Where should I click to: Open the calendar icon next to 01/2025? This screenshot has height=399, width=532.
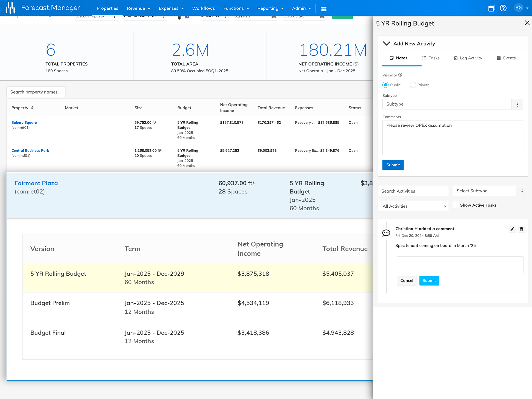tap(273, 17)
